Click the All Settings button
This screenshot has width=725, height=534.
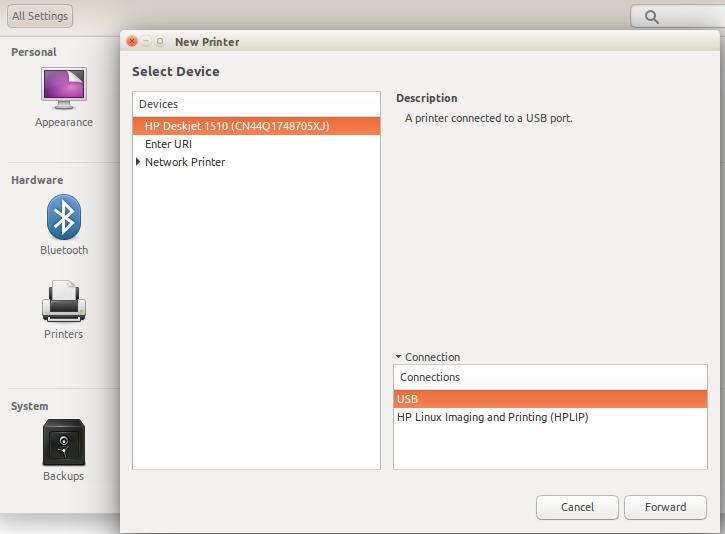tap(40, 16)
